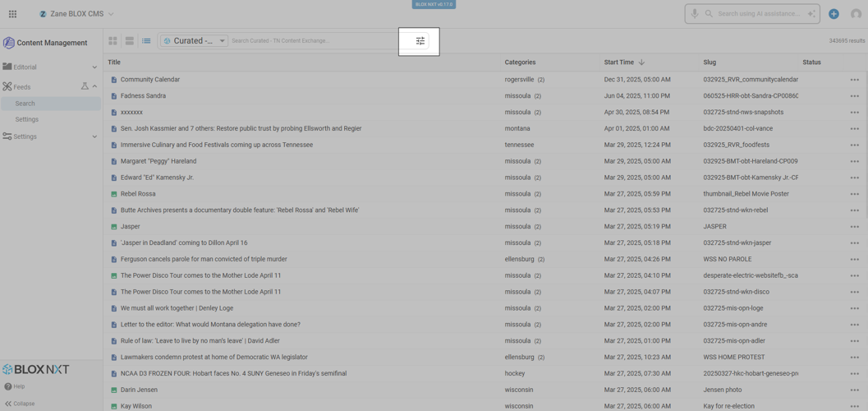Open the user profile avatar
Viewport: 868px width, 411px height.
click(856, 14)
